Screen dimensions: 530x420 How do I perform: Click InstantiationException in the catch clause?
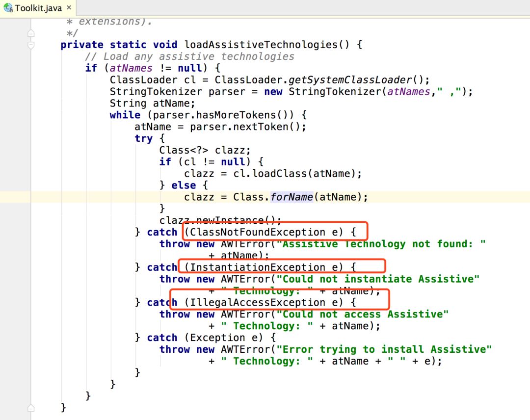258,267
